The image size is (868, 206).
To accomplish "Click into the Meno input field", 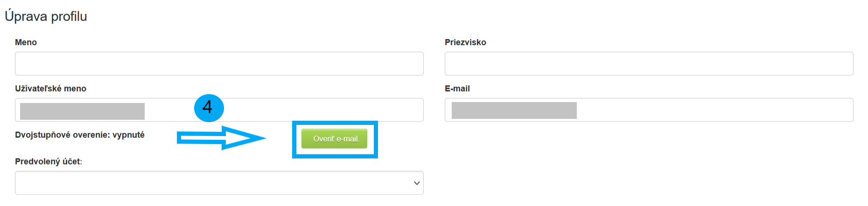I will pos(219,64).
